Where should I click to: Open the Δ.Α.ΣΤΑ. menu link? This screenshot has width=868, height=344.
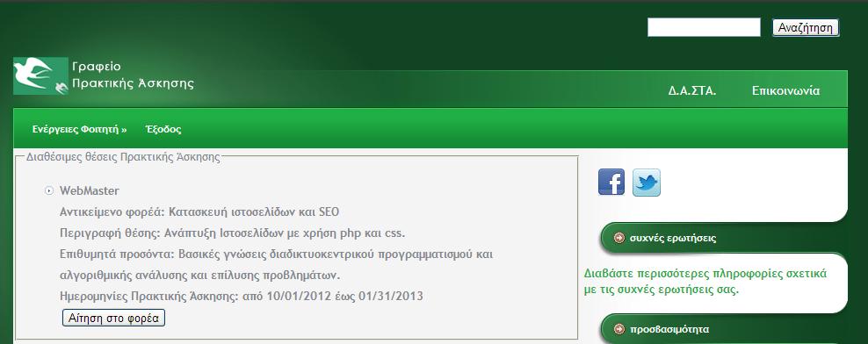[x=692, y=90]
